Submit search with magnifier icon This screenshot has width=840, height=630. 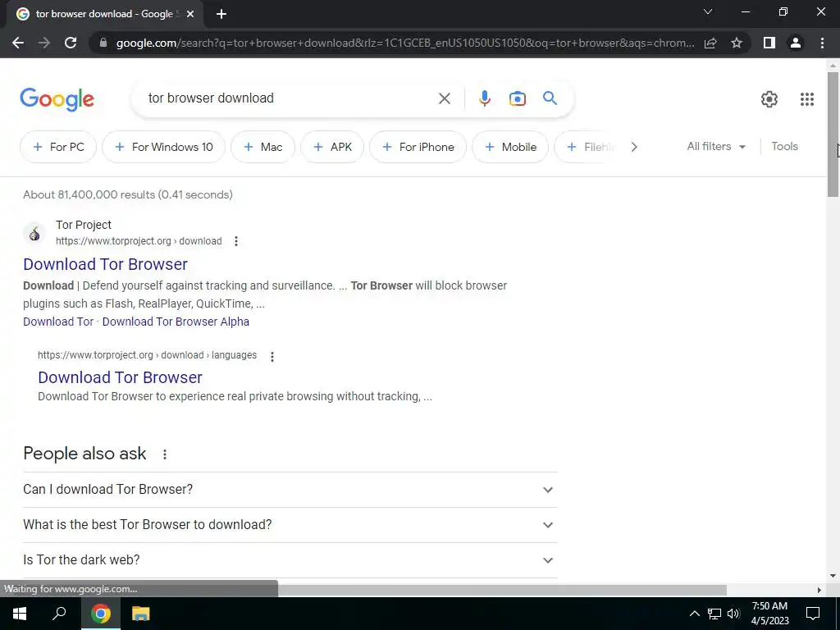pyautogui.click(x=550, y=98)
